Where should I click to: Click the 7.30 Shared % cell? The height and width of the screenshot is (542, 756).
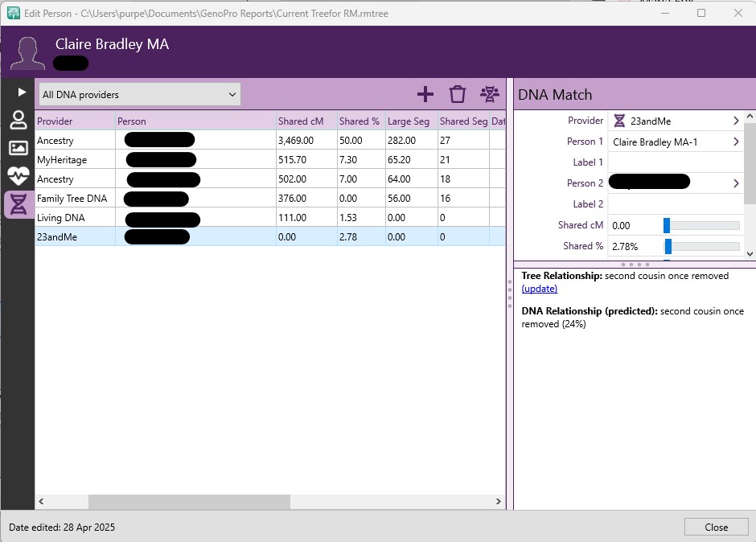click(361, 159)
